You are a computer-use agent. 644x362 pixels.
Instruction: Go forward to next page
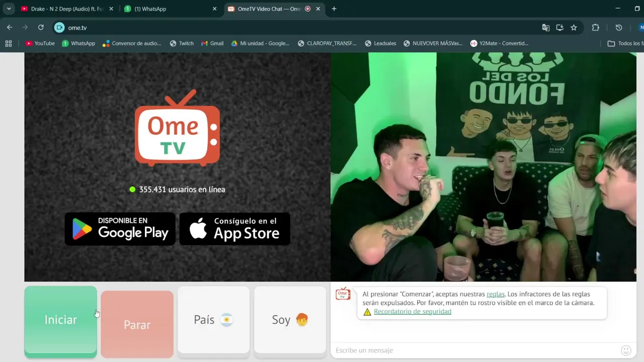[25, 28]
